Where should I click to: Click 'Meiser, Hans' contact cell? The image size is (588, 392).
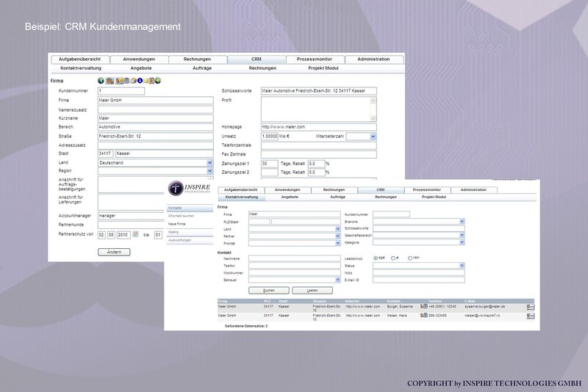click(397, 316)
